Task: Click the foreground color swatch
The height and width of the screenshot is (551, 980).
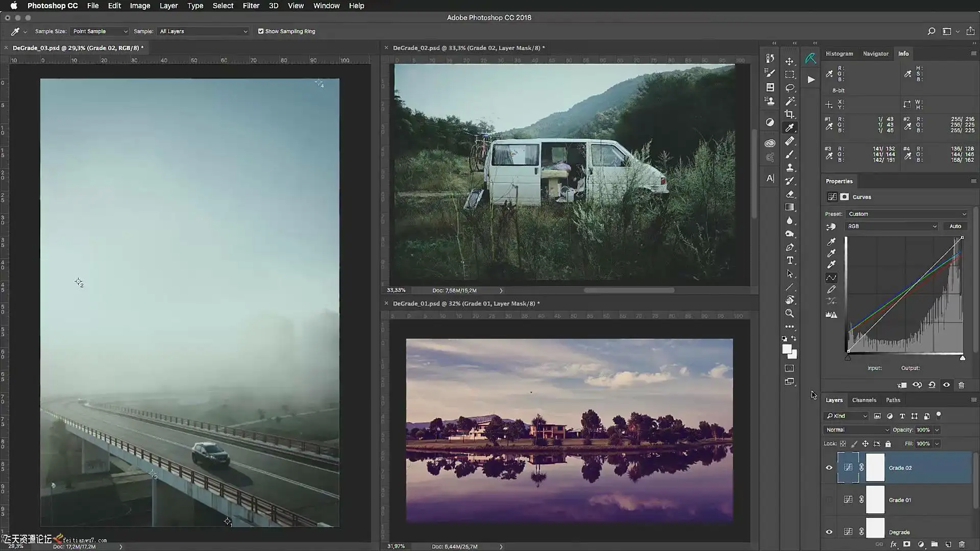Action: [787, 349]
